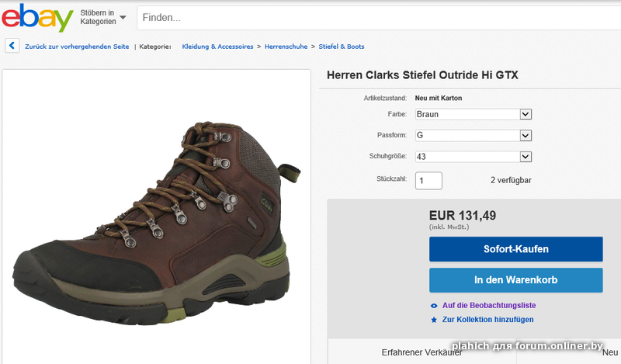Open the Passform dropdown showing G
Viewport: 621px width, 364px height.
click(x=473, y=135)
